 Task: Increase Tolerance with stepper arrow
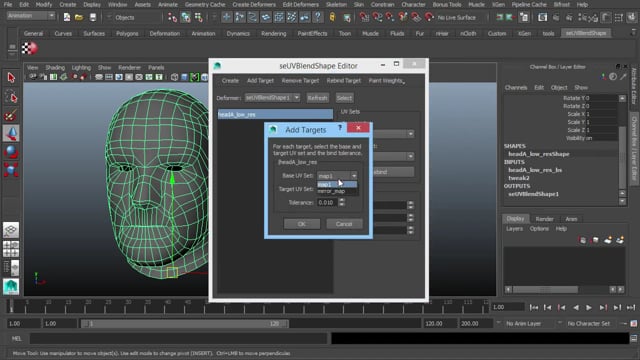point(342,200)
